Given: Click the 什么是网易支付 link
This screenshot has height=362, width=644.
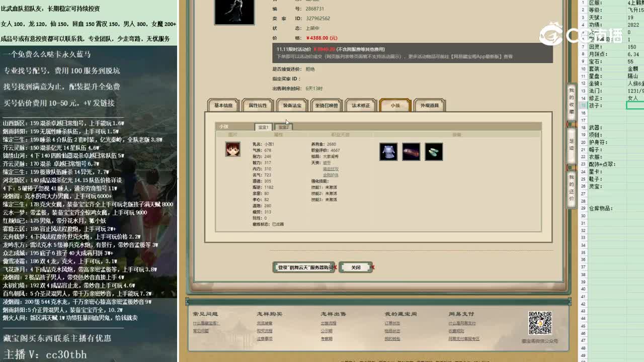Looking at the screenshot, I should coord(462,323).
